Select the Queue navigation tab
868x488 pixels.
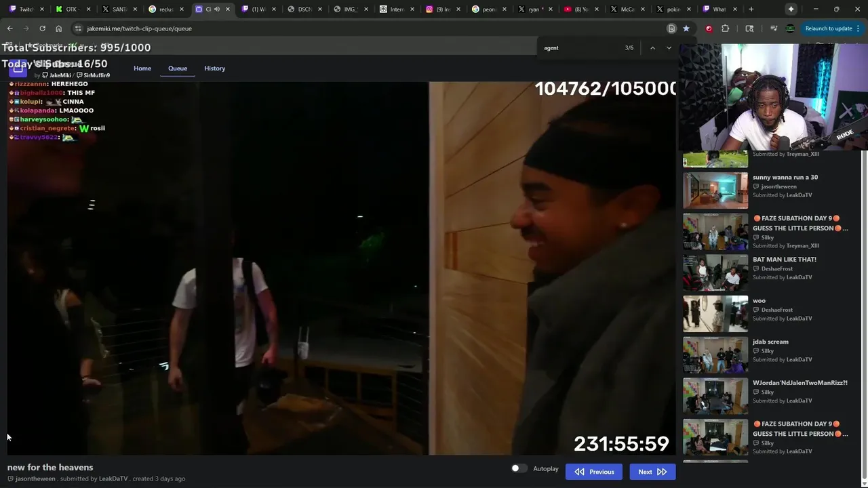(x=178, y=68)
